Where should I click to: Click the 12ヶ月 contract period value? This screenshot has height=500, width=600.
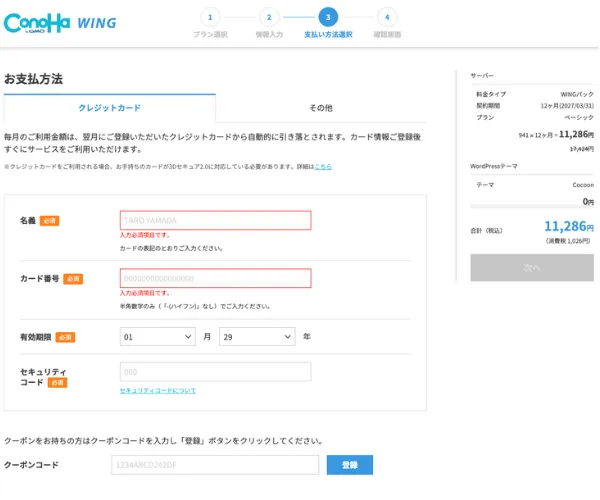point(567,106)
